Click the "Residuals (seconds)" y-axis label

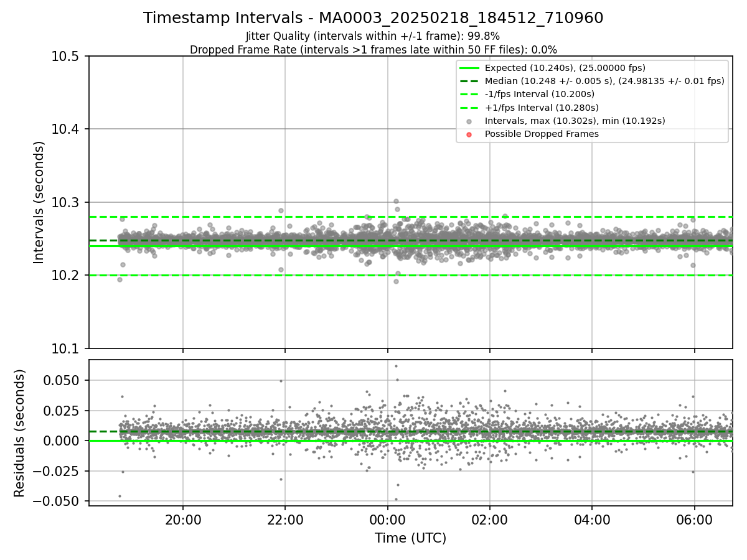(x=20, y=433)
